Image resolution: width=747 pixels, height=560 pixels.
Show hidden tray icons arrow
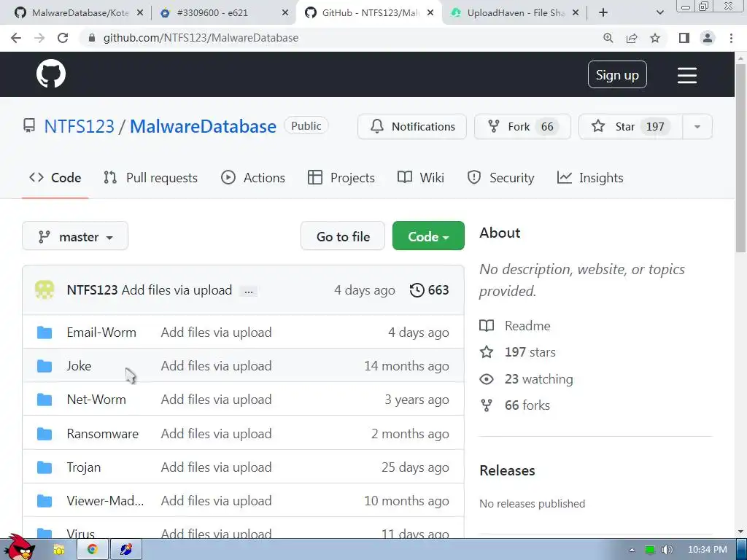click(x=632, y=550)
